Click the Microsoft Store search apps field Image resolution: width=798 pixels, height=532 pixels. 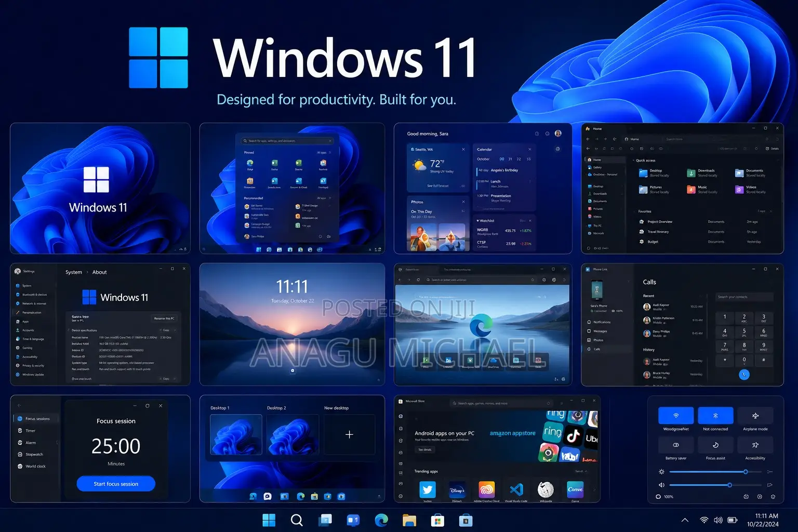coord(501,403)
